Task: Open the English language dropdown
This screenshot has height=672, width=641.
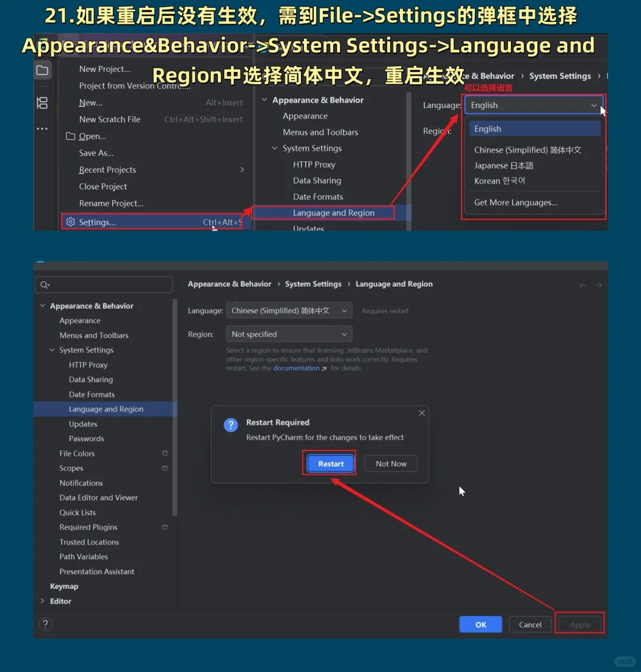Action: (x=534, y=105)
